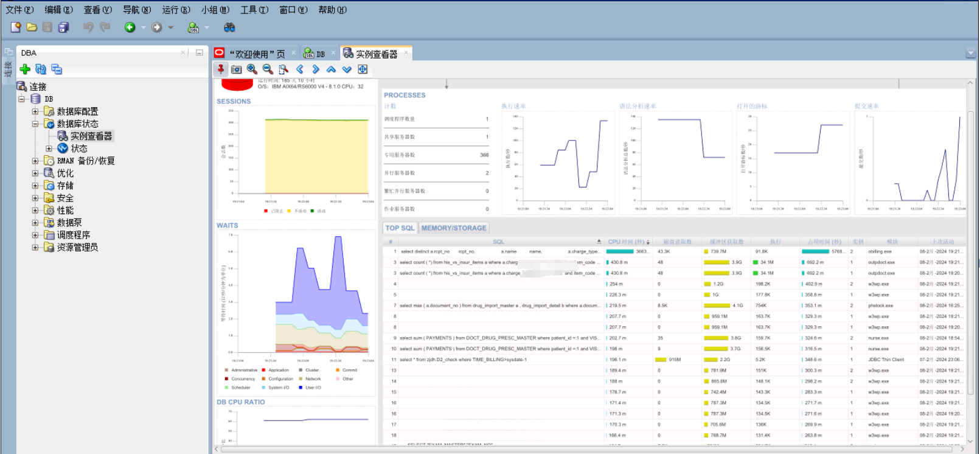The width and height of the screenshot is (980, 454).
Task: Toggle the red pin freeze view button
Action: 221,69
